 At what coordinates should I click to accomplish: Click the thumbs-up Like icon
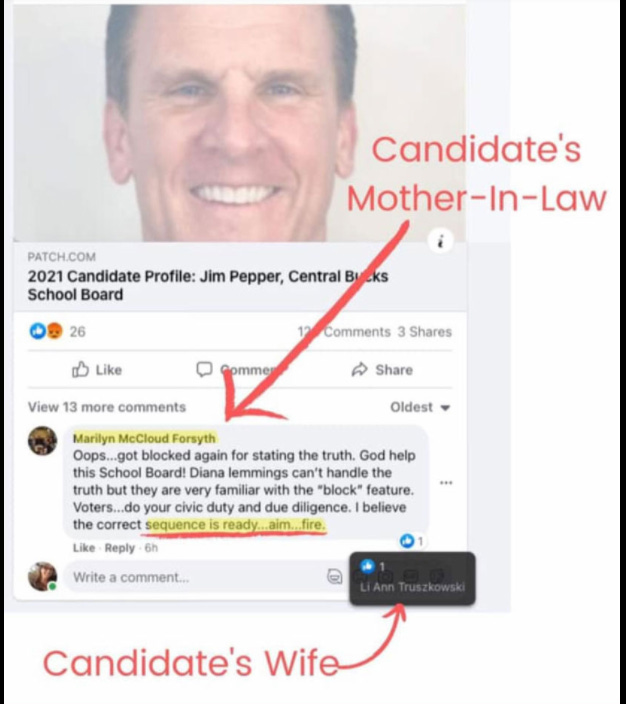80,370
